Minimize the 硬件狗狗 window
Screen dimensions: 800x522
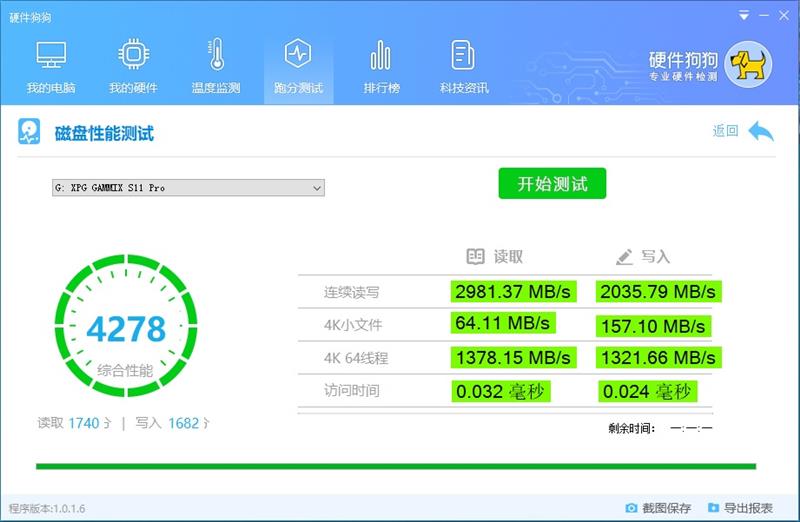pyautogui.click(x=764, y=16)
